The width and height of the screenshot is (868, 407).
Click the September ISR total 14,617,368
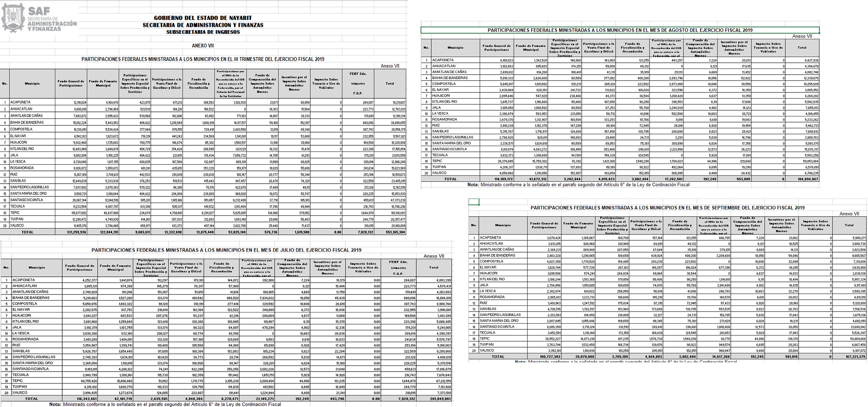click(x=714, y=357)
